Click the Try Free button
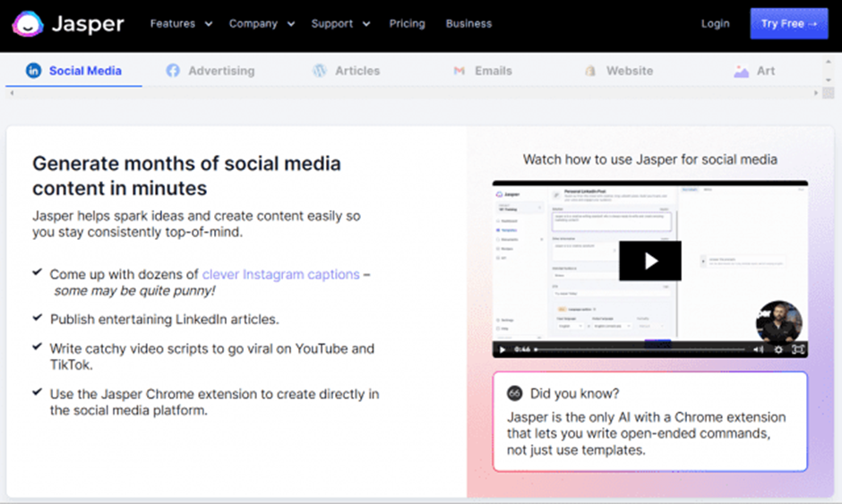 (x=788, y=24)
